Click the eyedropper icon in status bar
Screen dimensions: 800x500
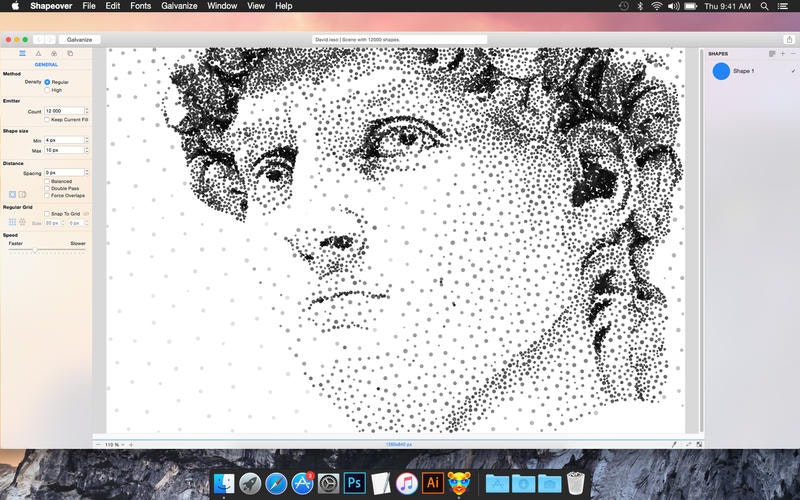click(x=673, y=444)
